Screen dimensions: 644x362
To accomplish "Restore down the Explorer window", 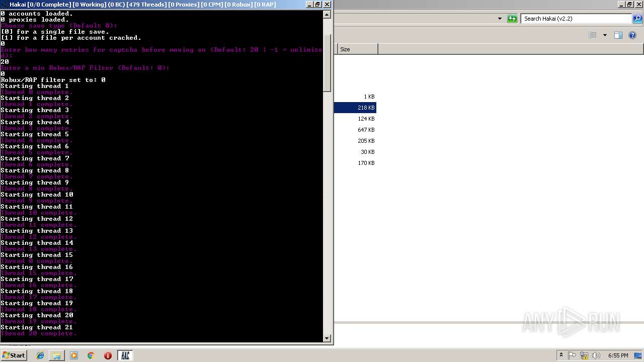I will 629,5.
